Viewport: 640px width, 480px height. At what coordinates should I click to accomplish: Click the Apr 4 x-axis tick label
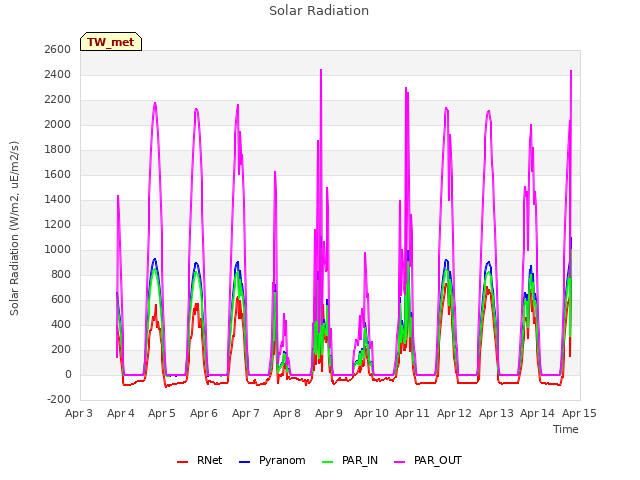[121, 413]
